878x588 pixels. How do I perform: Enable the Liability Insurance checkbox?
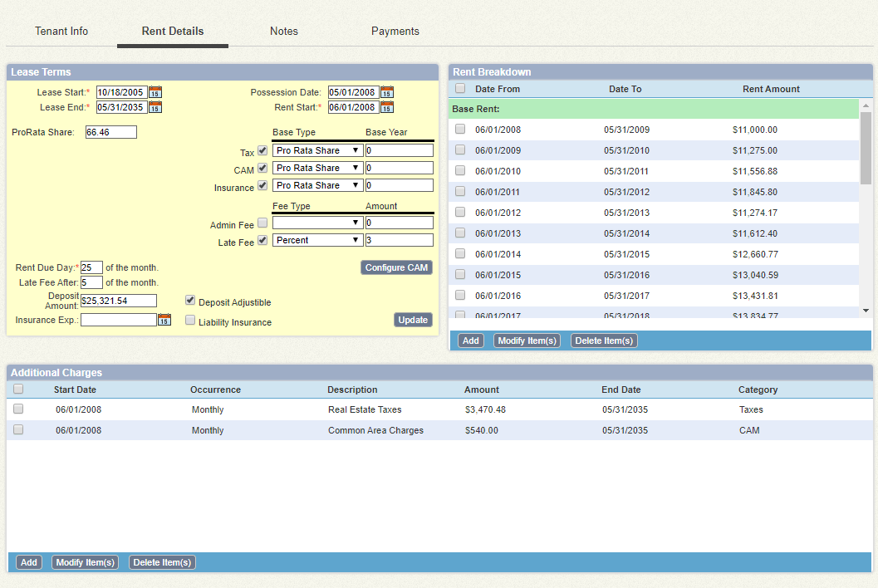pos(190,320)
